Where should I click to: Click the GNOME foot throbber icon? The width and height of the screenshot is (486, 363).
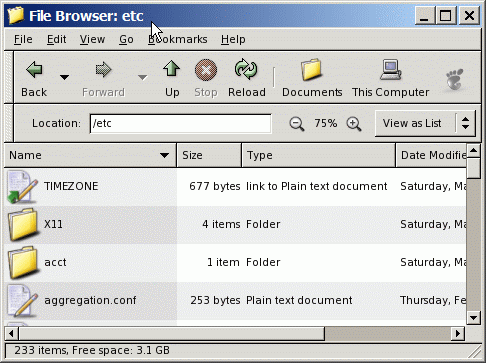[x=455, y=79]
